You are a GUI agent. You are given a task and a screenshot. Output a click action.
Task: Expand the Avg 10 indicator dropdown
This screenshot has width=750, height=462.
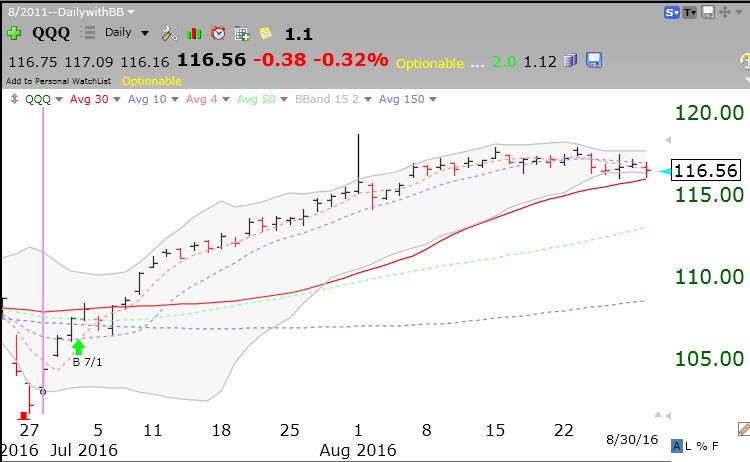pos(175,99)
